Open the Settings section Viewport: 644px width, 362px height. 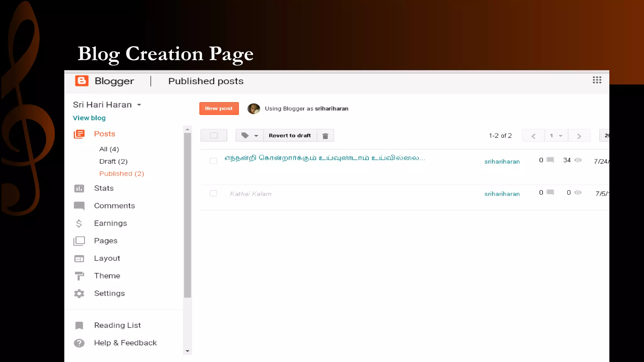pyautogui.click(x=109, y=293)
